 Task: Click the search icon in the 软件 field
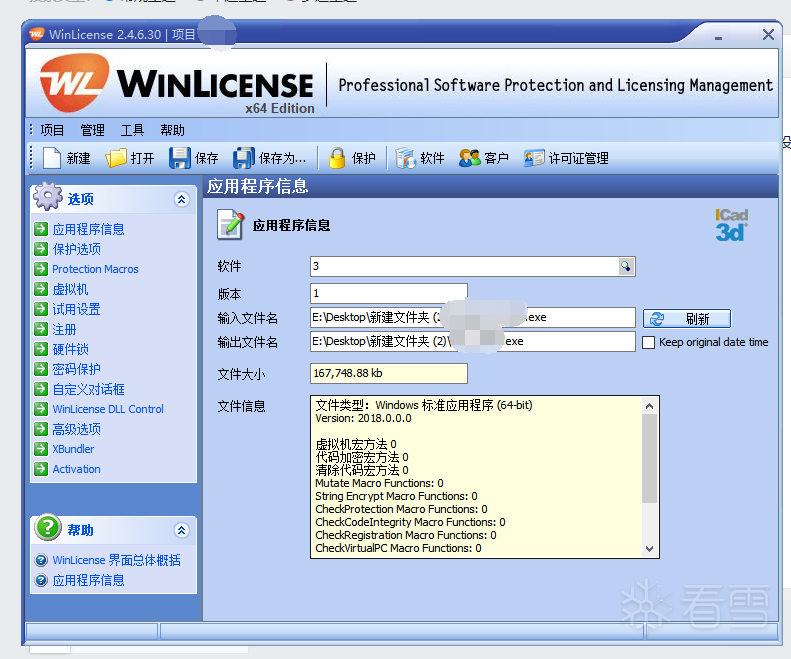pyautogui.click(x=626, y=266)
